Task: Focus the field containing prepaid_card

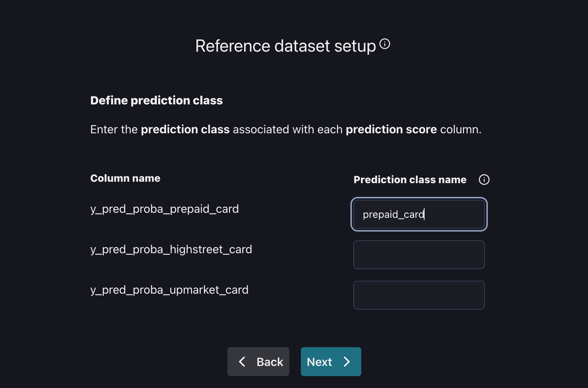Action: point(419,214)
